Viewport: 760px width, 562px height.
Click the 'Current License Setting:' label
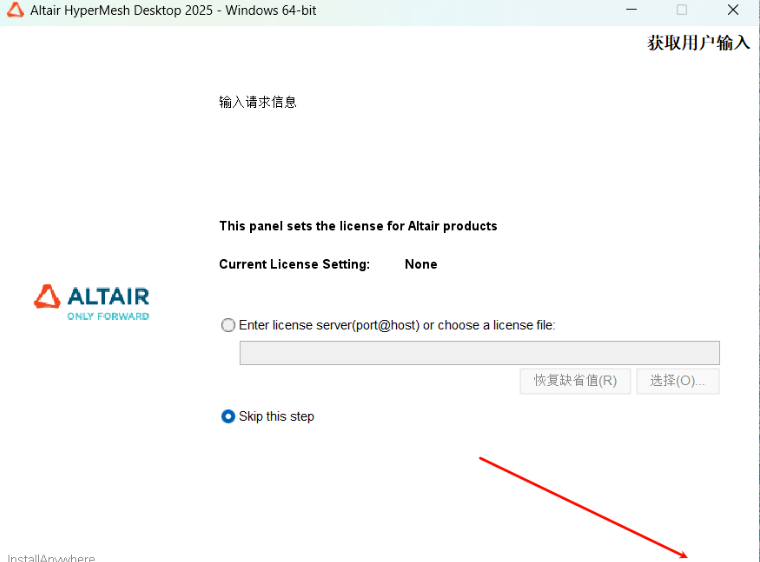(x=294, y=264)
